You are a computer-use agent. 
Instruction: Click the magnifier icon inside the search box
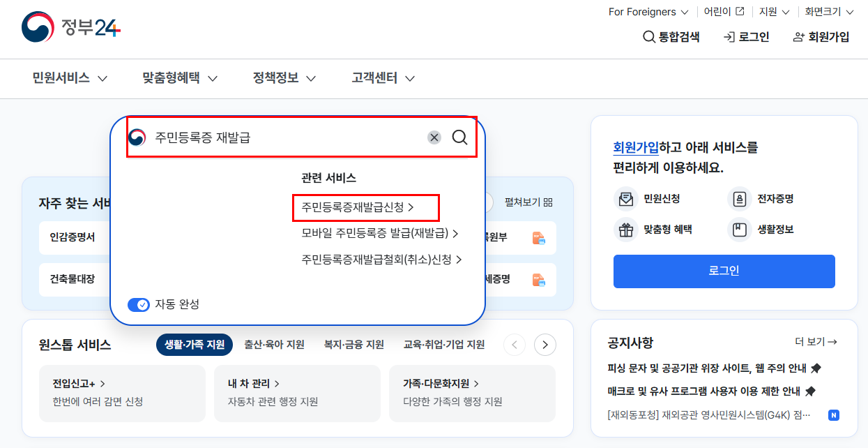[459, 137]
